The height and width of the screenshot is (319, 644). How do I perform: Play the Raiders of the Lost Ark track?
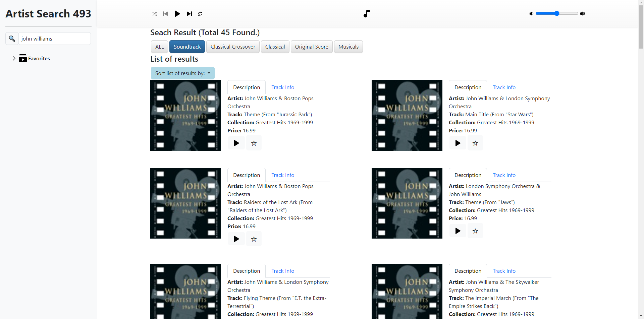click(236, 239)
